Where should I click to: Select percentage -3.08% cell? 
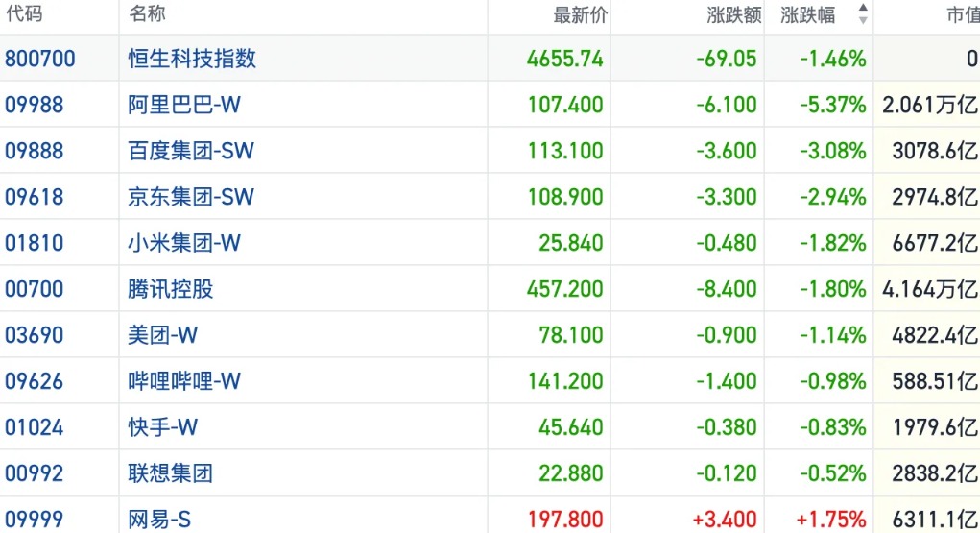833,151
